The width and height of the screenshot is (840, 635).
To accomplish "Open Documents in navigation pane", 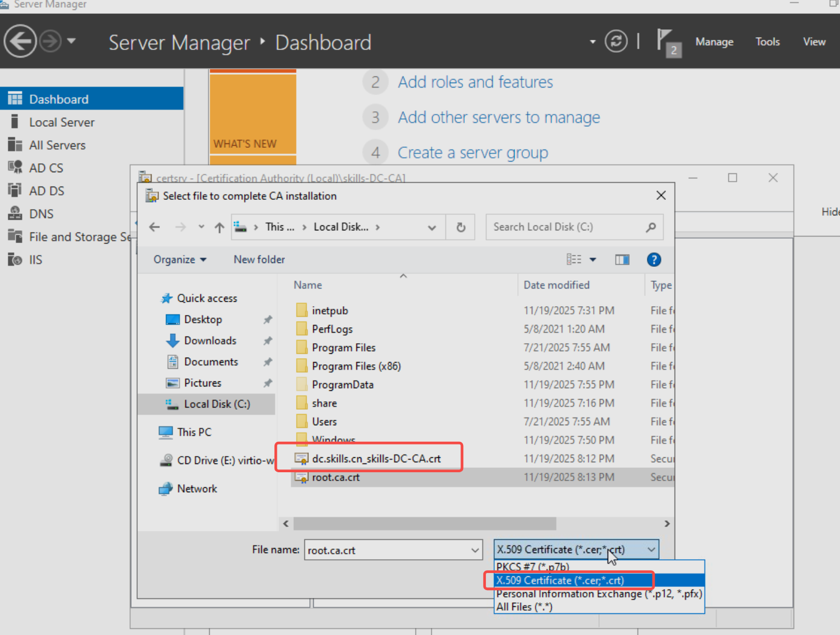I will (211, 362).
